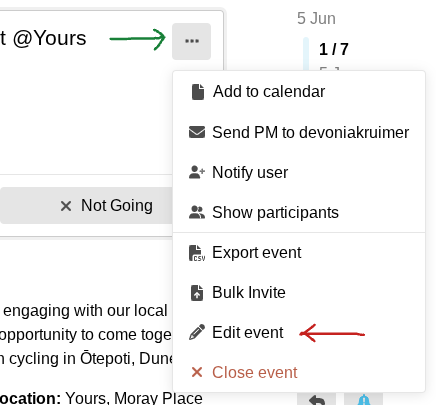Click the envelope icon for PM
The image size is (436, 405).
(197, 132)
